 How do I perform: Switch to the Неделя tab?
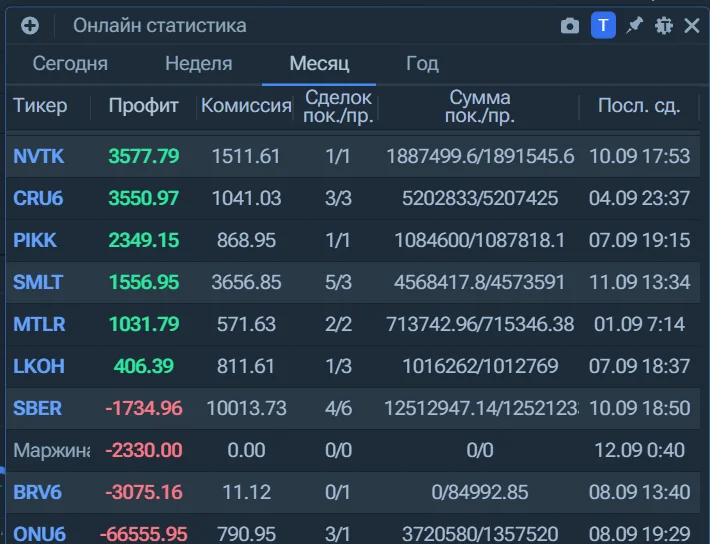pyautogui.click(x=198, y=63)
